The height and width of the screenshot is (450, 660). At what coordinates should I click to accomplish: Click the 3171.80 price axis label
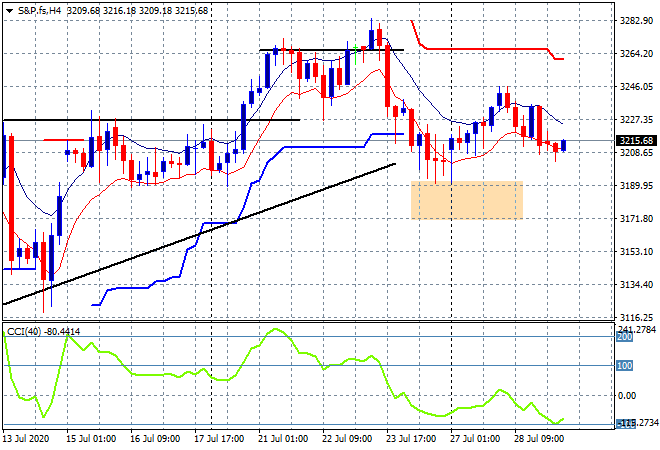point(636,218)
